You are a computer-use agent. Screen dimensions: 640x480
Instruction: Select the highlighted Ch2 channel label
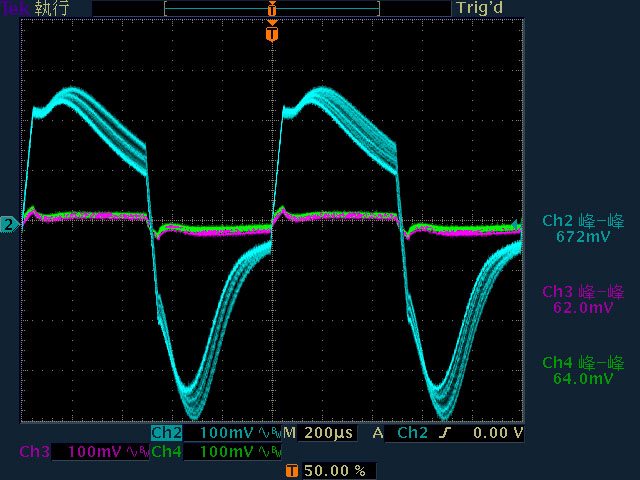click(167, 434)
